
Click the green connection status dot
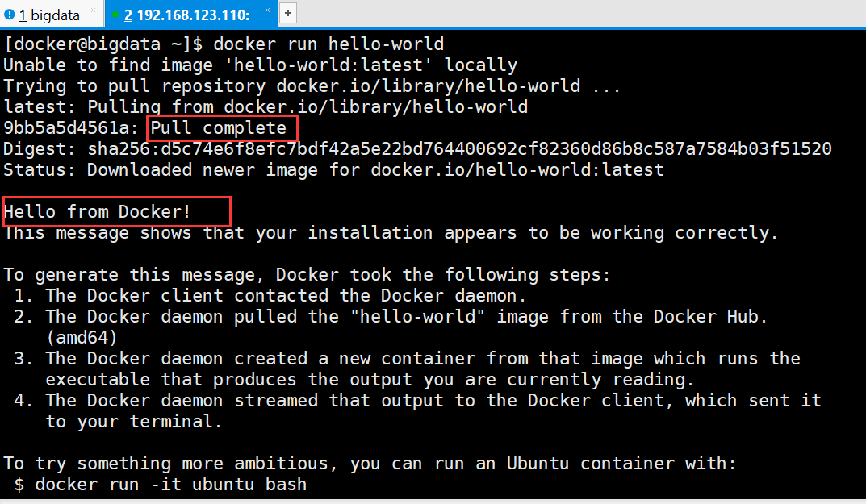click(x=116, y=15)
